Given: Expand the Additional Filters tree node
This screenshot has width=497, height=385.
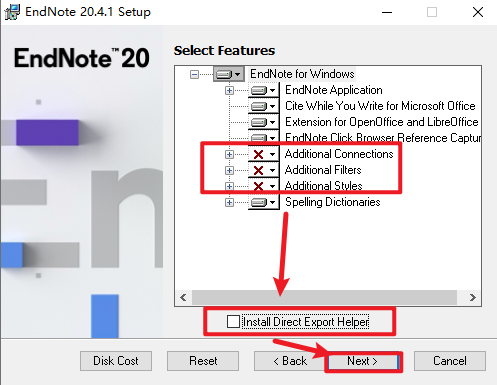Looking at the screenshot, I should tap(229, 170).
